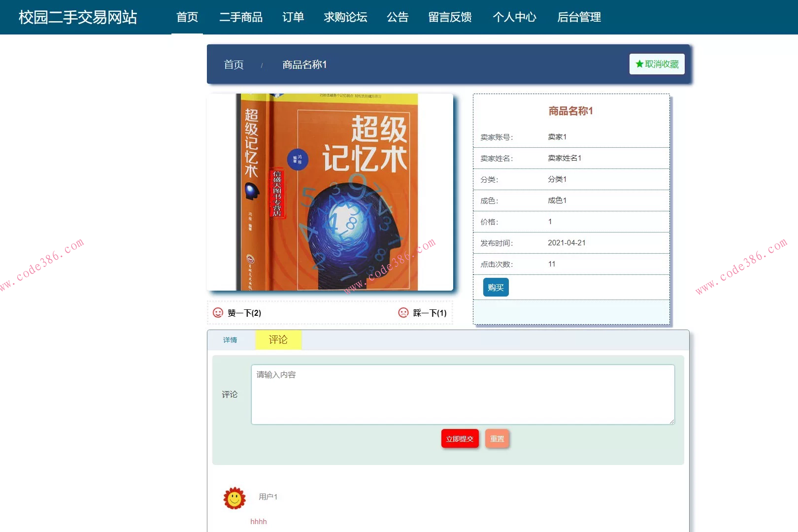Navigate to 求购论坛
Screen dimensions: 798x532
[x=345, y=17]
